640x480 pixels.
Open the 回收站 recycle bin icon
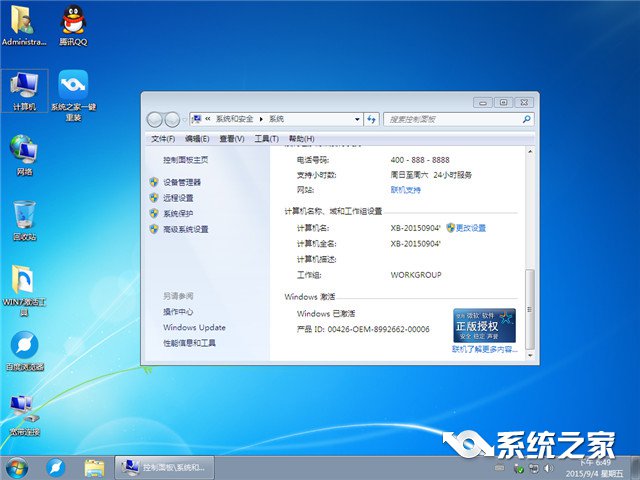coord(24,218)
